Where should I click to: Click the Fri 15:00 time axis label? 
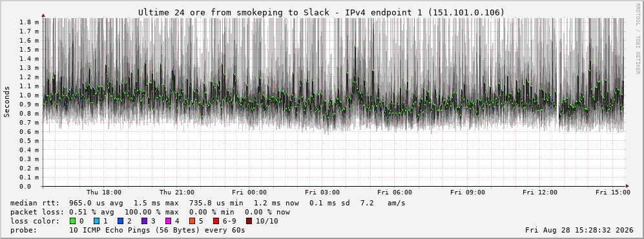pyautogui.click(x=613, y=192)
